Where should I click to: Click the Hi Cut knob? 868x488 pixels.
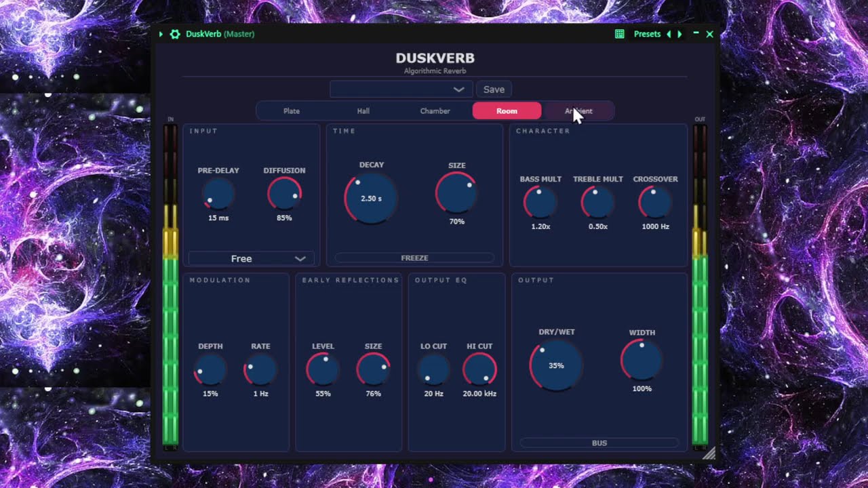479,370
